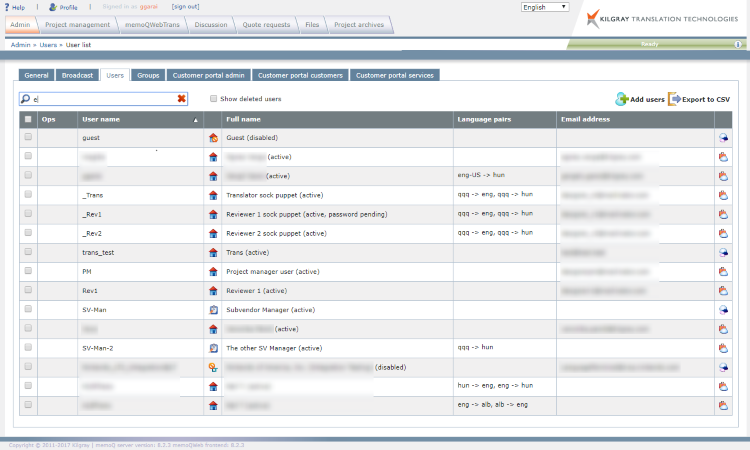Click the subvendor icon in SV-Man row
The width and height of the screenshot is (750, 450).
click(x=212, y=310)
